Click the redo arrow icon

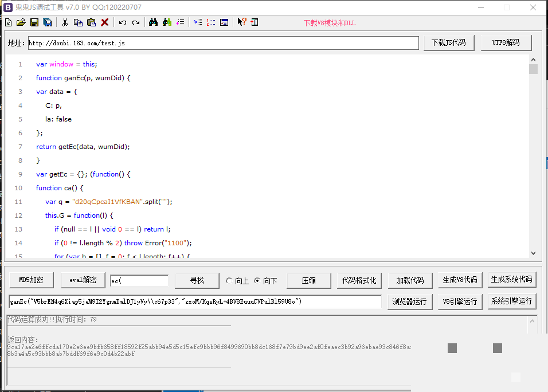click(136, 22)
